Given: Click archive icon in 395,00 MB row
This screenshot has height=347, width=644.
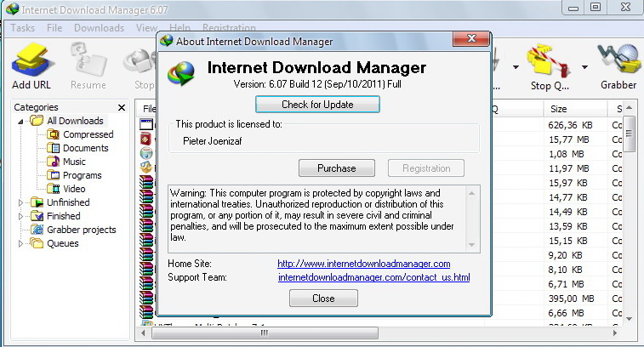Looking at the screenshot, I should click(x=146, y=298).
